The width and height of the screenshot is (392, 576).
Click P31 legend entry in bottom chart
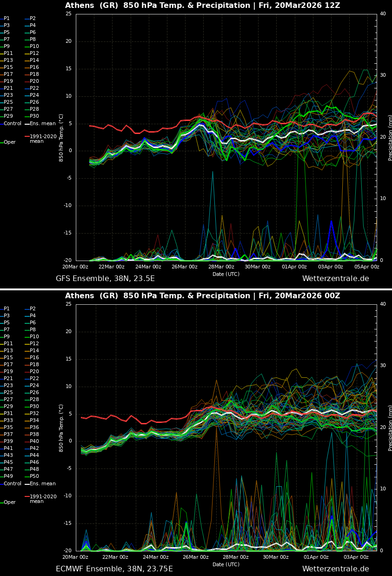click(x=8, y=414)
